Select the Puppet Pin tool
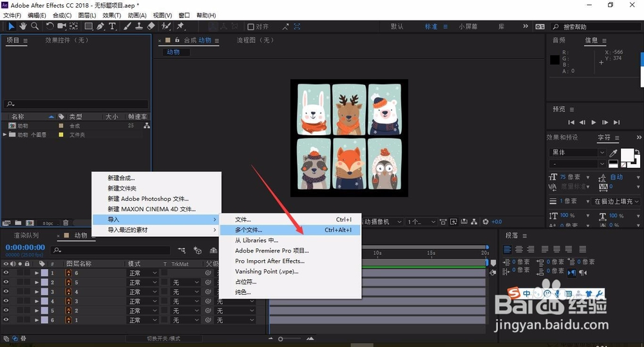 (x=180, y=26)
